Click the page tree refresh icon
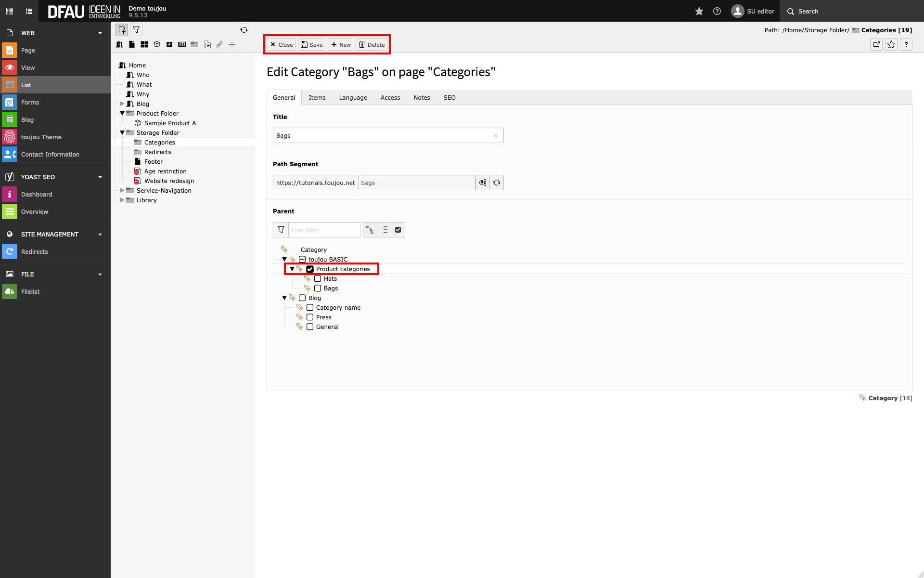The width and height of the screenshot is (924, 578). pos(244,30)
